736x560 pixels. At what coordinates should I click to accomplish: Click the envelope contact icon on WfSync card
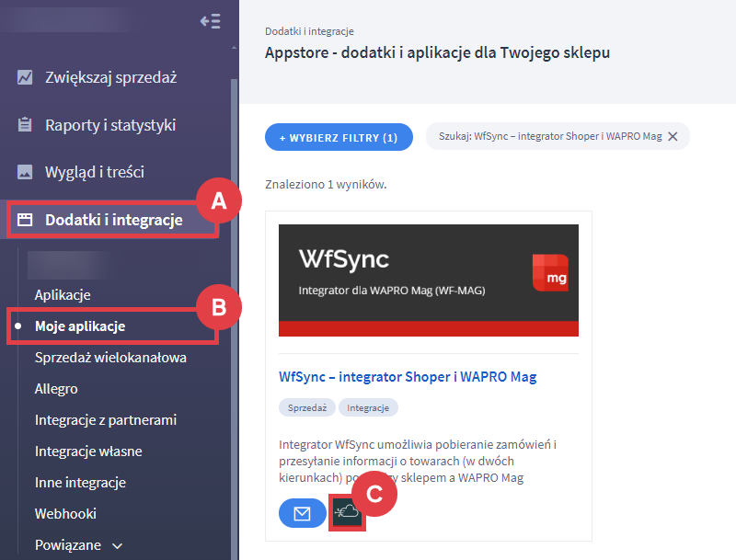[303, 513]
